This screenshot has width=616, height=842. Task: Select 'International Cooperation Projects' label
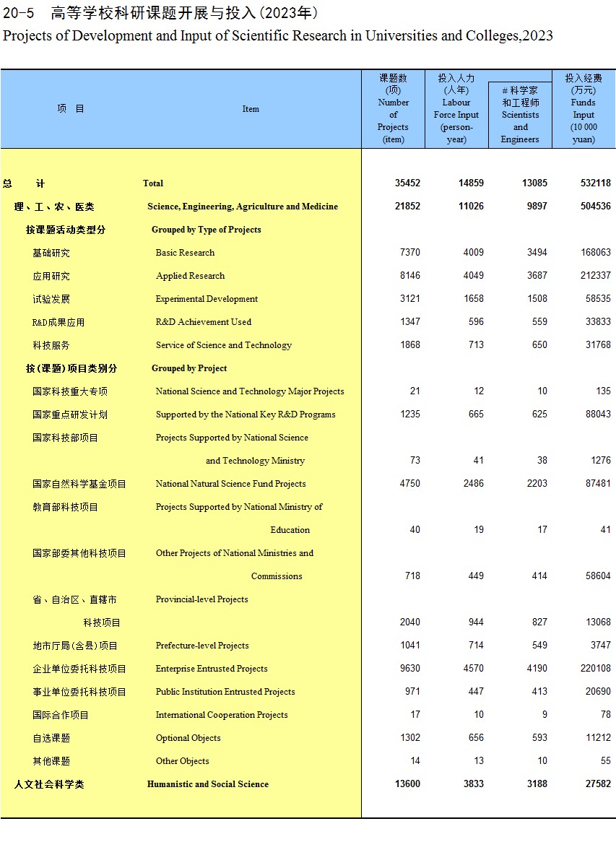pos(222,715)
